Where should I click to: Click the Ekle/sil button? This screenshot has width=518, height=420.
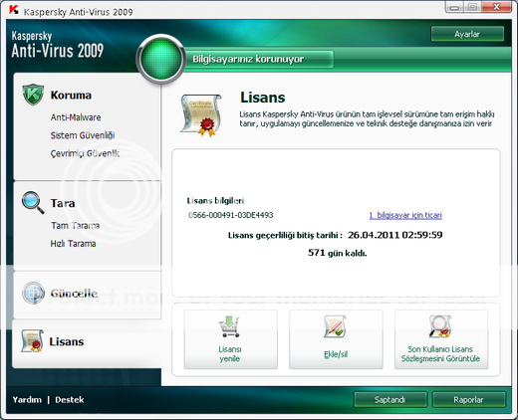pos(336,339)
